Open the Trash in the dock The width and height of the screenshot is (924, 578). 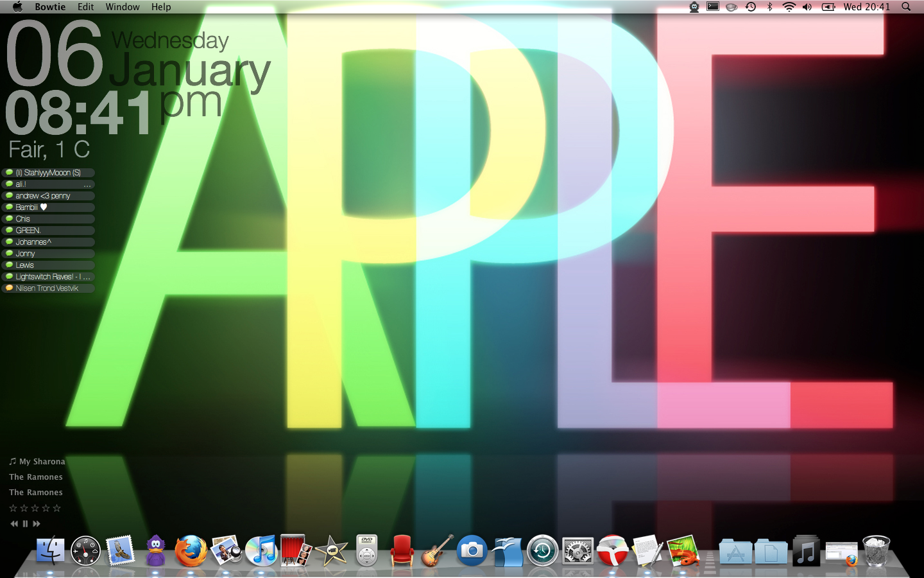(x=877, y=550)
